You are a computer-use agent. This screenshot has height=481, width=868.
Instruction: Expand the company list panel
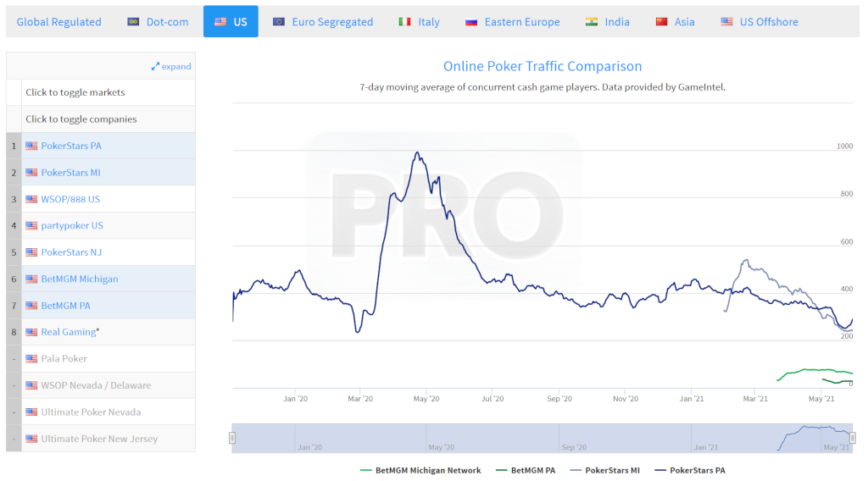171,66
